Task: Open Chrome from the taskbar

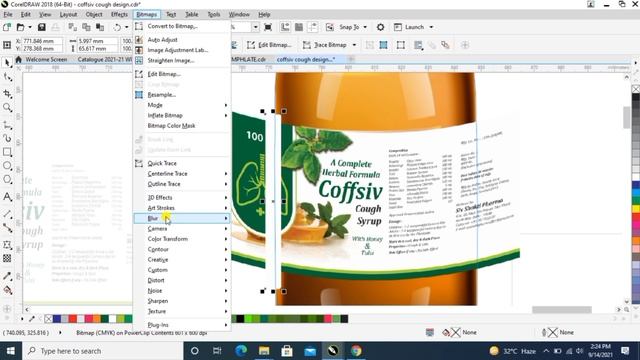Action: [356, 351]
